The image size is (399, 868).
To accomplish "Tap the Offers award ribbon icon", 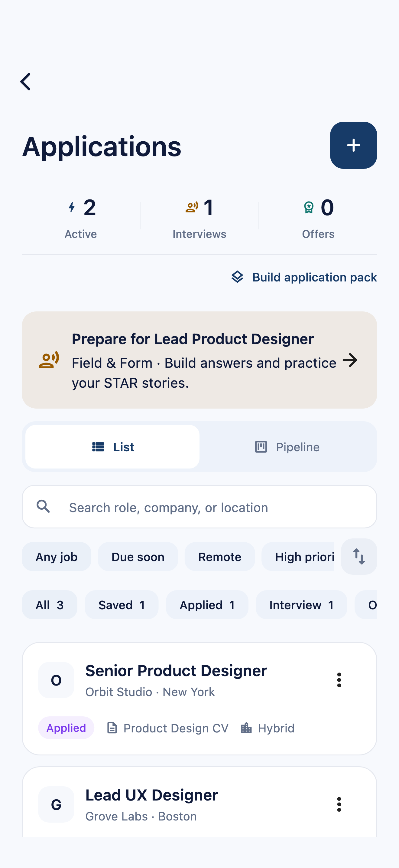I will click(x=309, y=207).
